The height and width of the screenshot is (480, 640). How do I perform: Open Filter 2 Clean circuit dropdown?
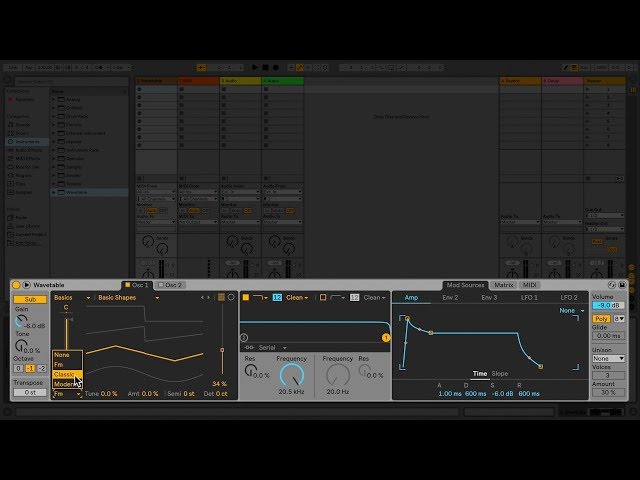[374, 298]
